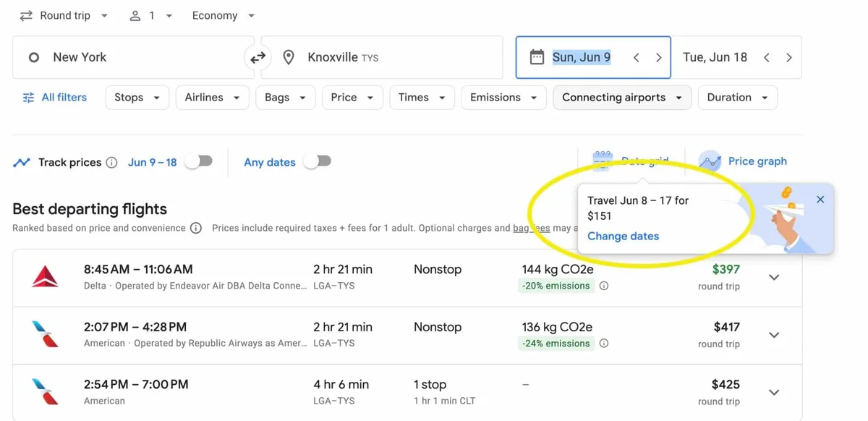Move return date Tue, Jun 18 back
Screen dimensions: 868x421
coord(767,58)
